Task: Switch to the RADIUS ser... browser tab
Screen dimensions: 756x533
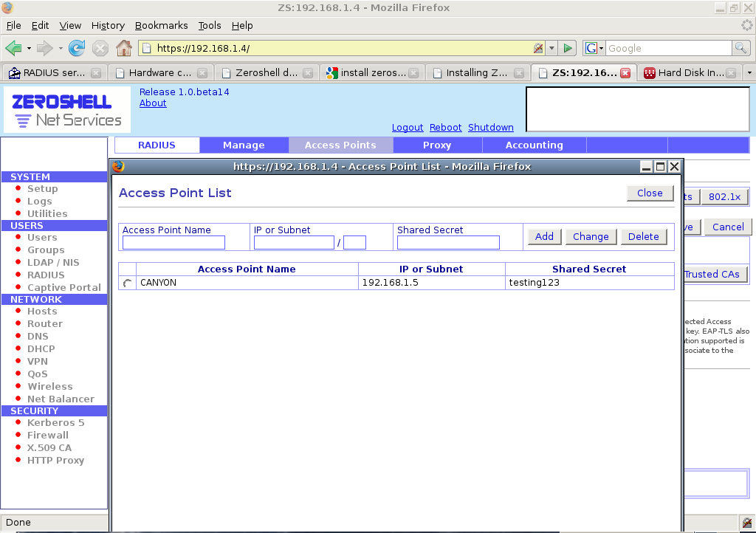Action: click(x=54, y=73)
